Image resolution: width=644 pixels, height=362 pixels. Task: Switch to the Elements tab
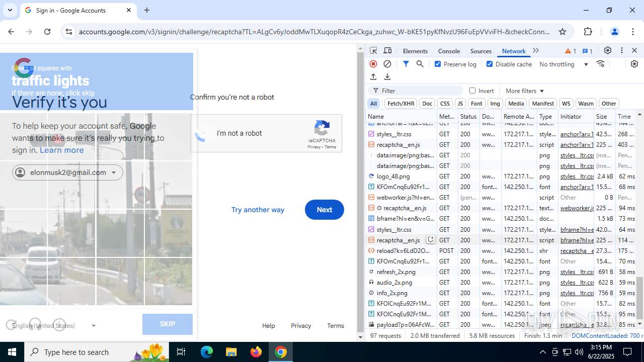click(x=415, y=51)
